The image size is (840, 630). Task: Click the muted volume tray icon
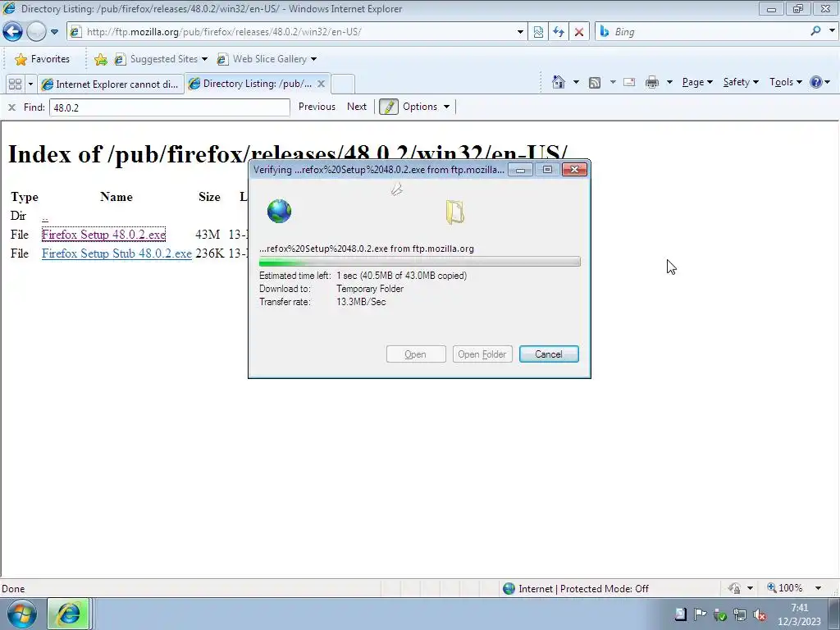760,614
